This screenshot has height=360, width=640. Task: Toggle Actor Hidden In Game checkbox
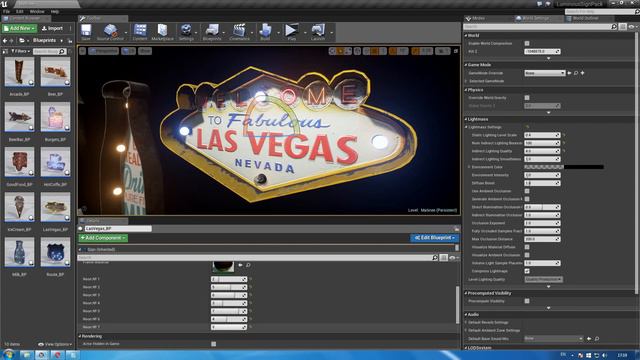pyautogui.click(x=213, y=344)
